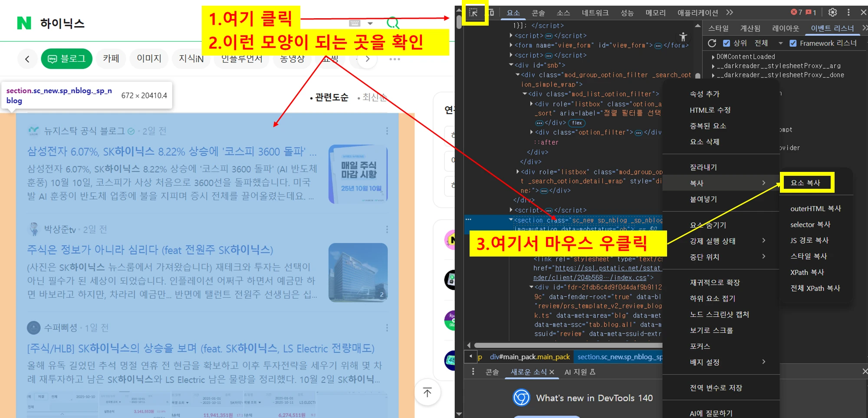Toggle the Framework 리스너 checkbox
Screen dimensions: 868x418
click(793, 43)
